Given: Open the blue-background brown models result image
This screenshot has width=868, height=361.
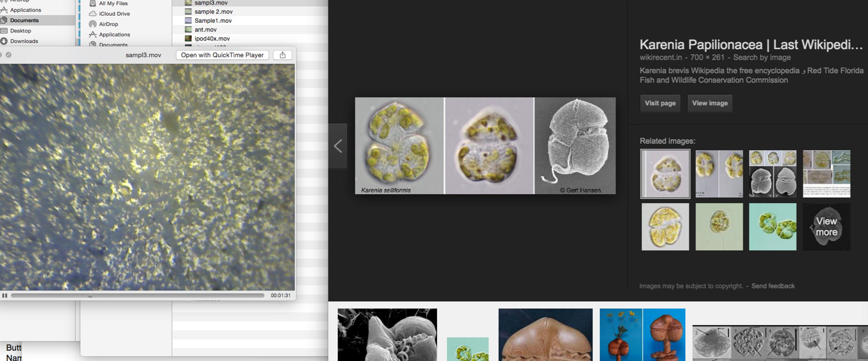Looking at the screenshot, I should click(642, 334).
